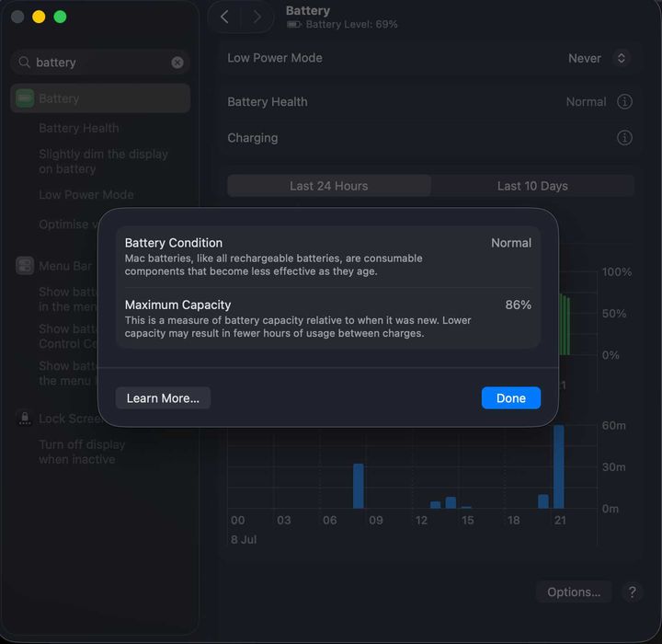Select Battery Health search result

coord(79,128)
